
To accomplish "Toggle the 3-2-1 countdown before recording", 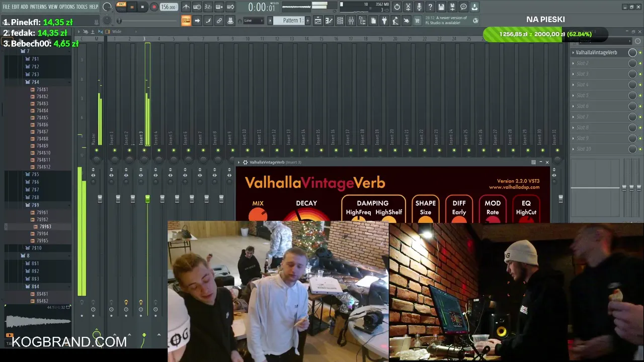I will click(208, 7).
